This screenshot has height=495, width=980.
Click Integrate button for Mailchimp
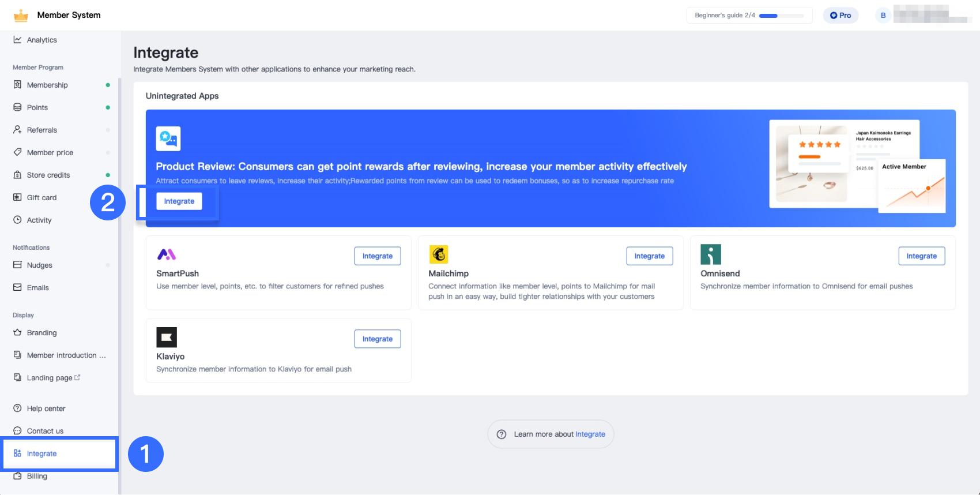(650, 256)
